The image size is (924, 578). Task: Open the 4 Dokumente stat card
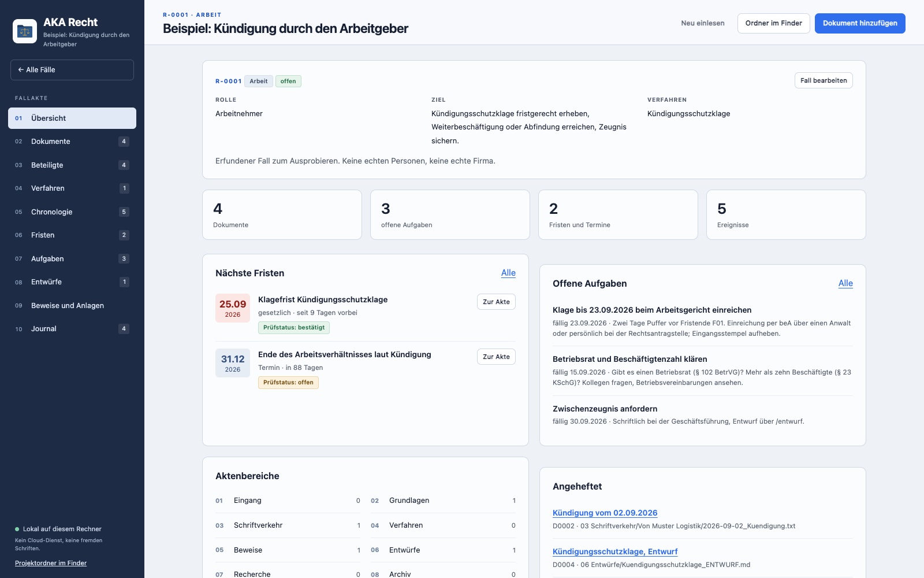click(282, 214)
